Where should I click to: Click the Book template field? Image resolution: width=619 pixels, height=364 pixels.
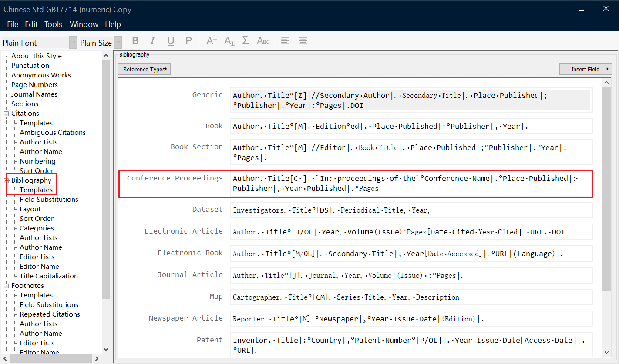click(411, 126)
